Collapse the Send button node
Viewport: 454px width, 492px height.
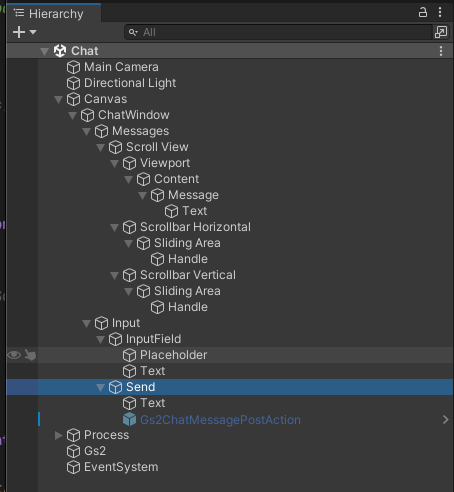100,387
